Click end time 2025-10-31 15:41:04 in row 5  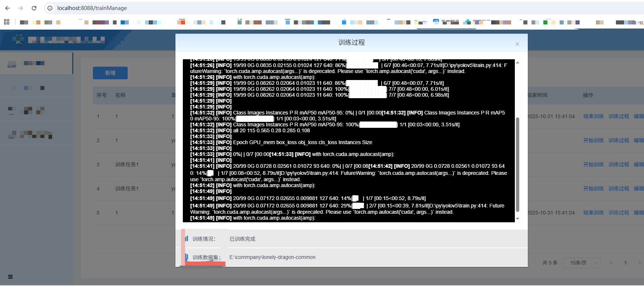pyautogui.click(x=551, y=213)
